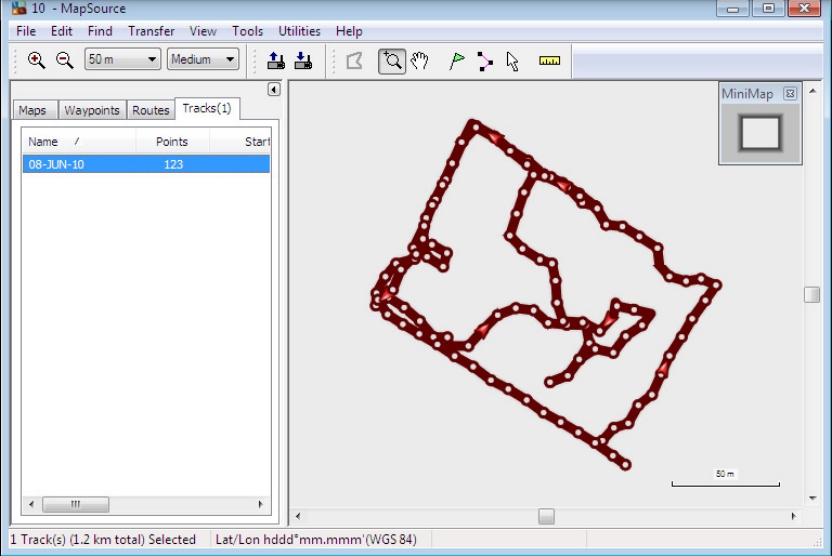
Task: Select the Route tool icon
Action: coord(484,61)
